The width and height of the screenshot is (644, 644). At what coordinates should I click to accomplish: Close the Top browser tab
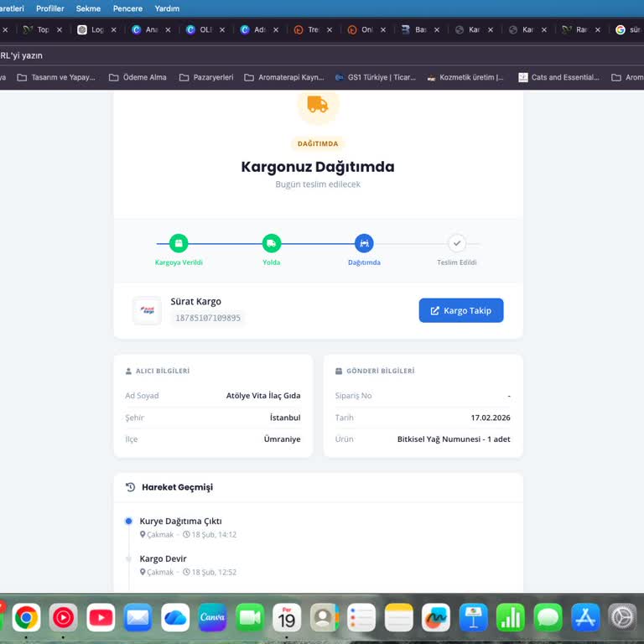click(x=60, y=29)
